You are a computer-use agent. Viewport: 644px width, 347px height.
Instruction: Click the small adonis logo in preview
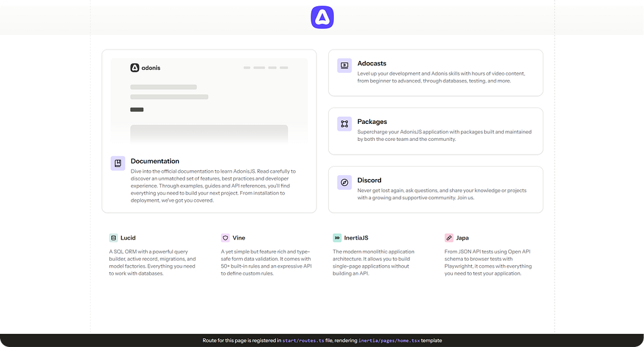pyautogui.click(x=135, y=68)
